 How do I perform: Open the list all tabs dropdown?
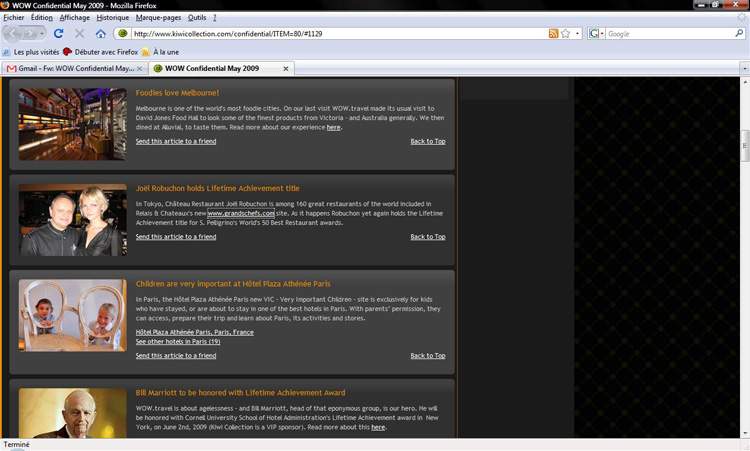pyautogui.click(x=744, y=69)
